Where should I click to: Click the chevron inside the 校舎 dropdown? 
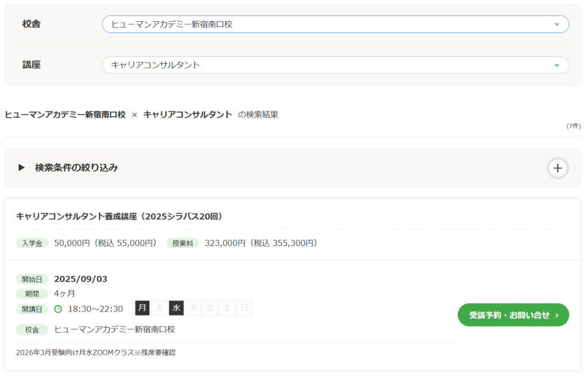[556, 24]
